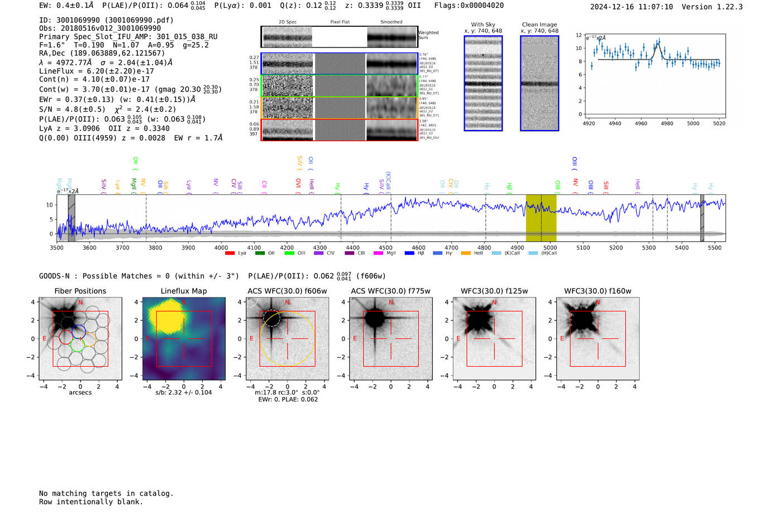Click the Lyα red legend swatch

pyautogui.click(x=230, y=253)
